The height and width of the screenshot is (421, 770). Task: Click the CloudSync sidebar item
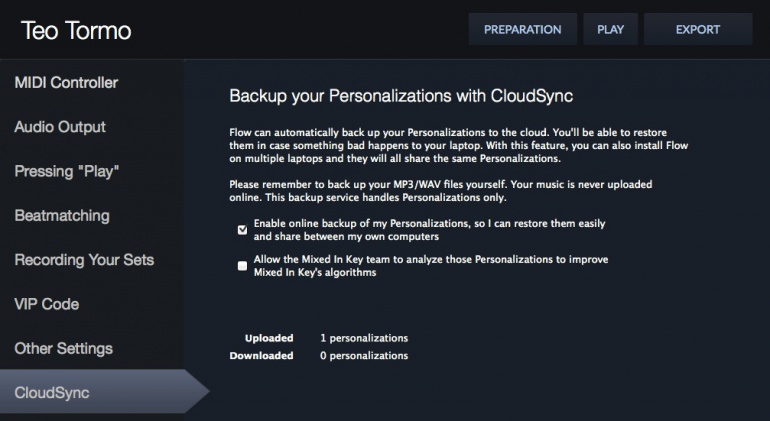(x=52, y=393)
